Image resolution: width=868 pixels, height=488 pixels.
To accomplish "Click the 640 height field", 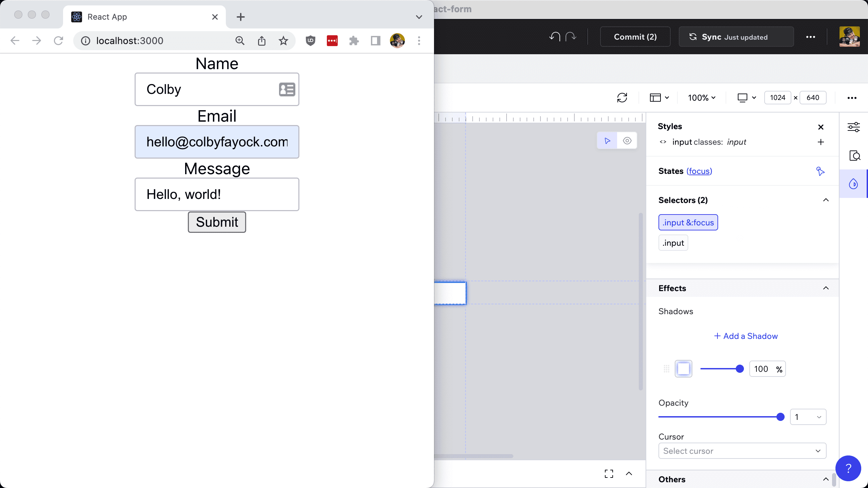I will pyautogui.click(x=813, y=98).
